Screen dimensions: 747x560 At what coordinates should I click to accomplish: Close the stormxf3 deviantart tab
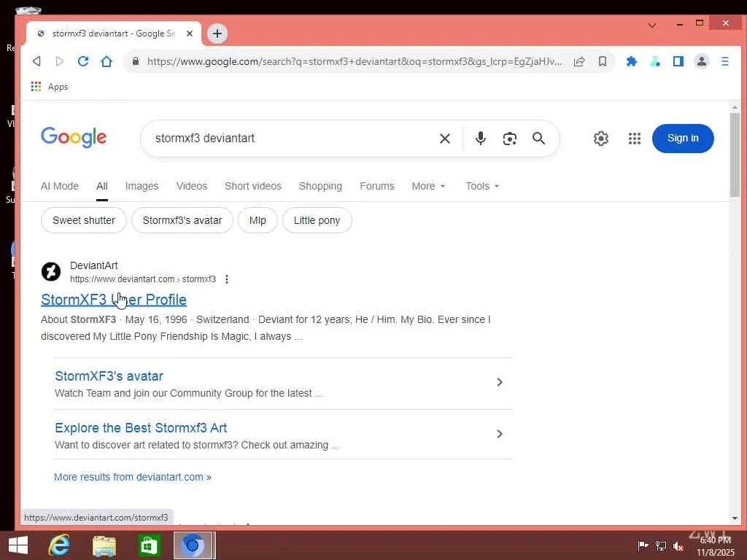click(190, 34)
